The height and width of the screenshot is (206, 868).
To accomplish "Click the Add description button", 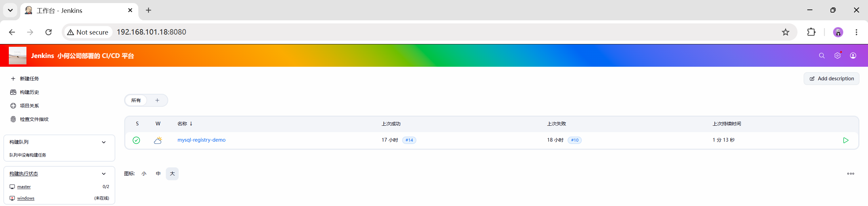I will tap(831, 79).
